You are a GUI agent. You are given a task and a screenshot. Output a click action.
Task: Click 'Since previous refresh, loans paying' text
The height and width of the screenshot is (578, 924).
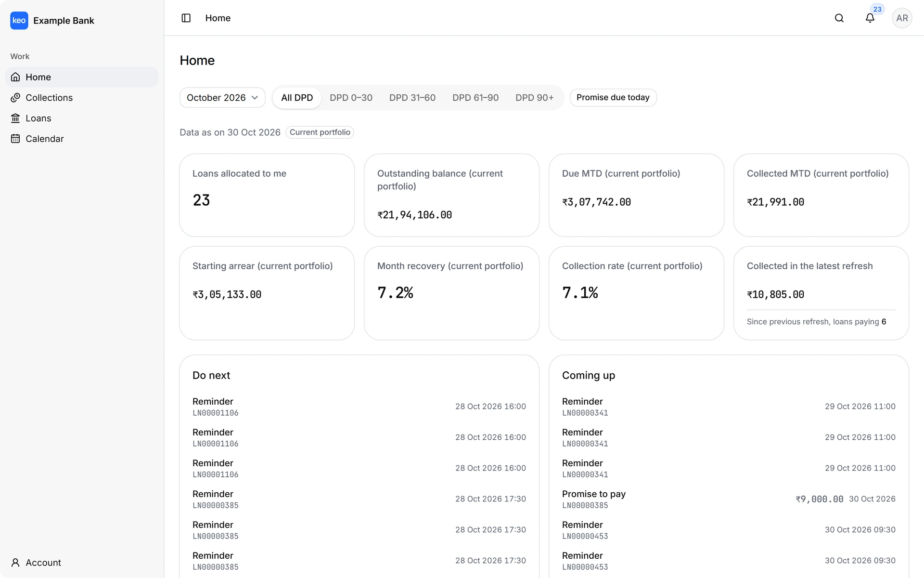(813, 322)
